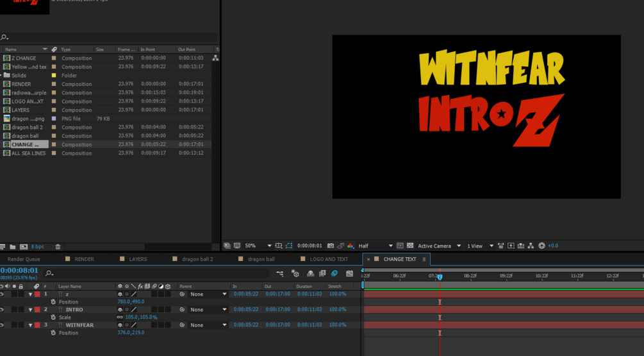Open the Graph Editor icon
This screenshot has width=644, height=356.
pos(349,273)
